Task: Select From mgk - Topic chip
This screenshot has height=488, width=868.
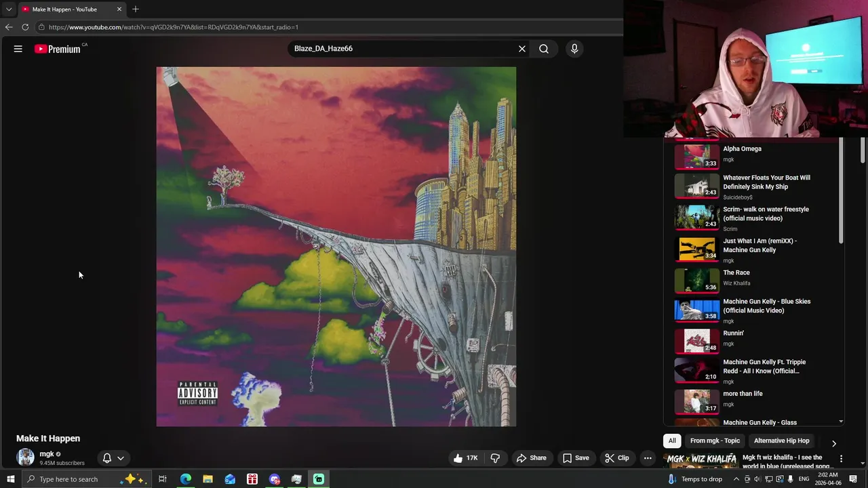Action: [715, 441]
